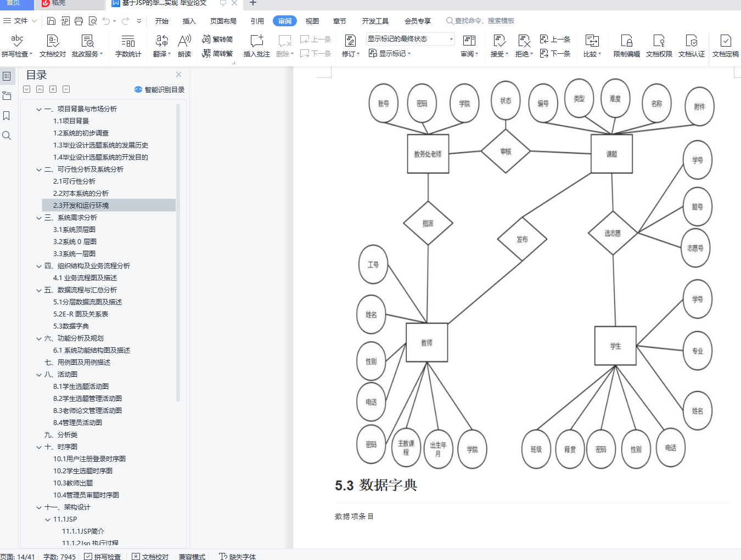Jump to outline item 8.4管理员活动图
Screen dimensions: 741x560
(x=77, y=423)
